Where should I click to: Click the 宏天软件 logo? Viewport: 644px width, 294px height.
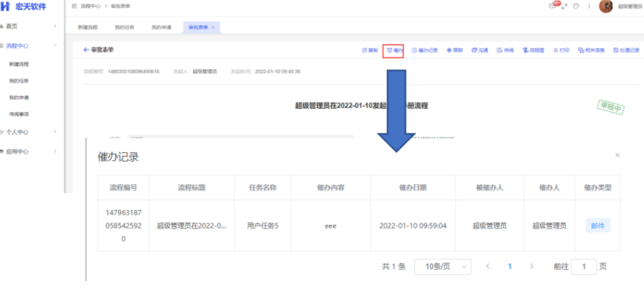23,6
